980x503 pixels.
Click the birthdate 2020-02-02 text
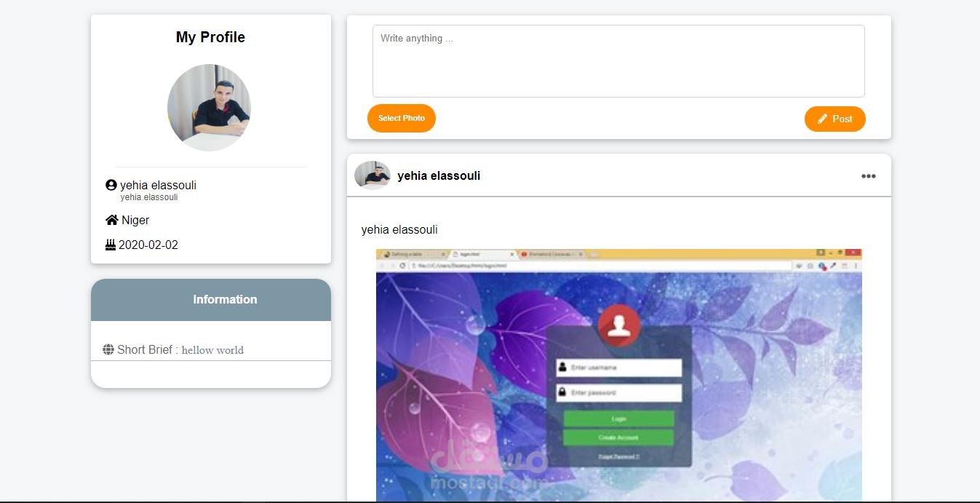pyautogui.click(x=148, y=245)
